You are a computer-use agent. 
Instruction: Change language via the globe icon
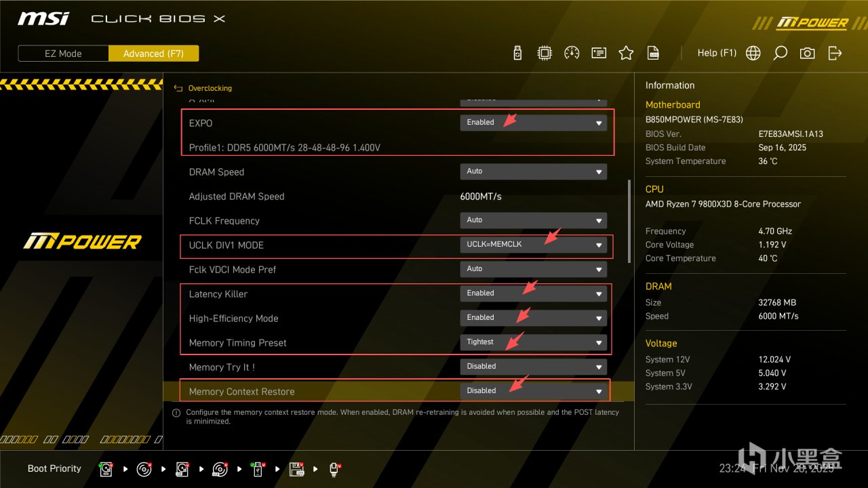pos(753,53)
